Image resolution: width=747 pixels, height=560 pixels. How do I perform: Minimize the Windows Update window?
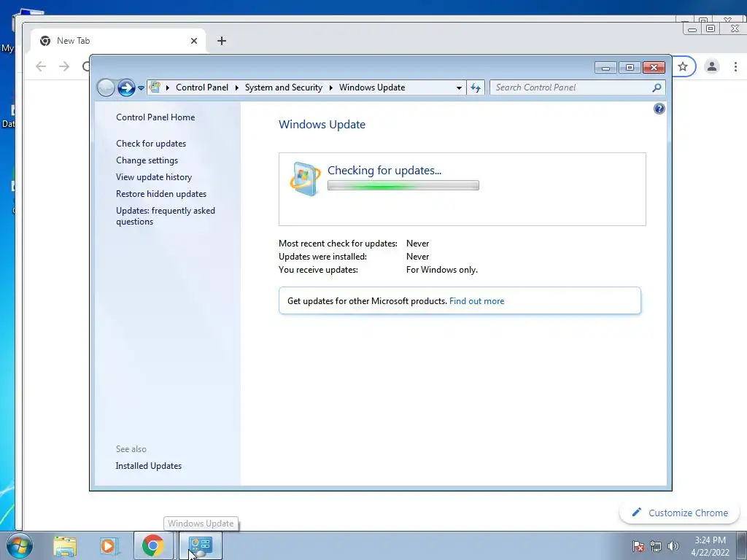click(605, 68)
